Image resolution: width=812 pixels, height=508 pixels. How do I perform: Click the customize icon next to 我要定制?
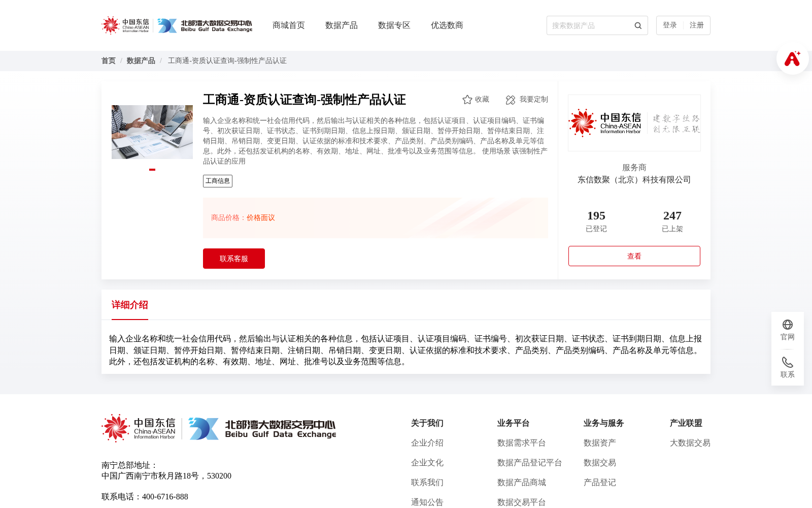511,100
